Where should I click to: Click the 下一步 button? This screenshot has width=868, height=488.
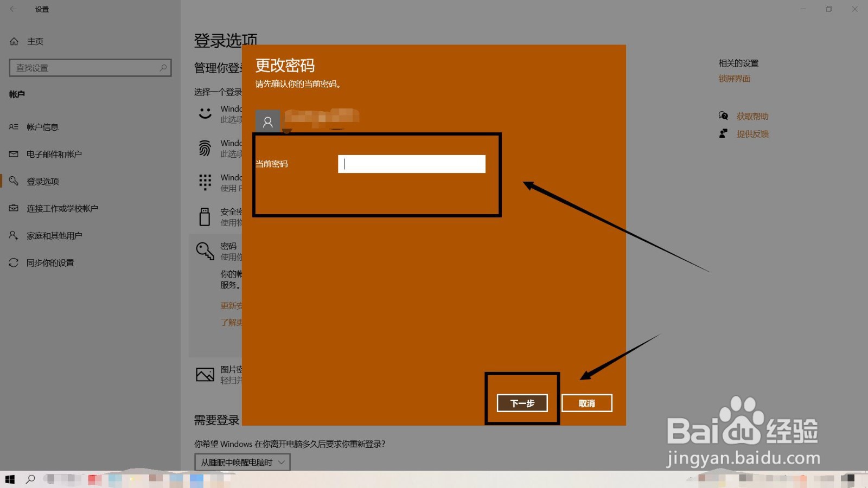click(x=521, y=403)
